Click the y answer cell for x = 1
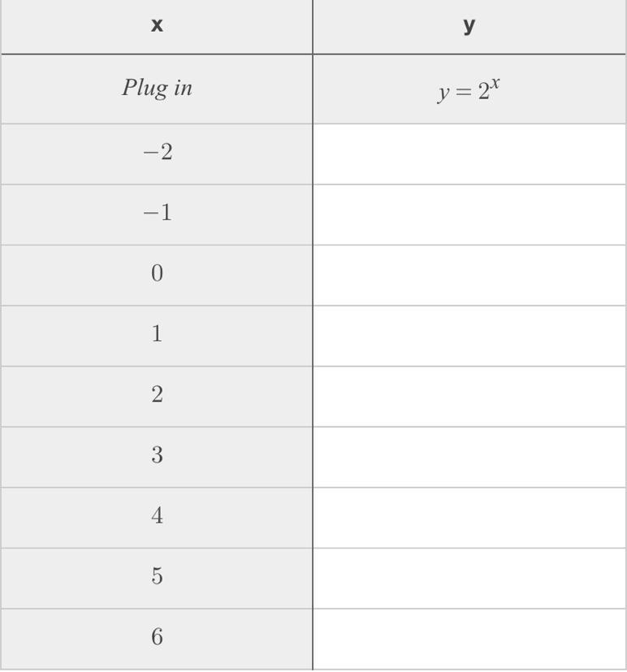Viewport: 627px width, 672px height. tap(469, 336)
